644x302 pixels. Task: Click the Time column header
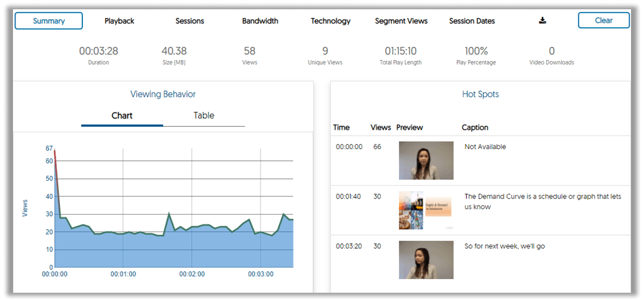(341, 127)
